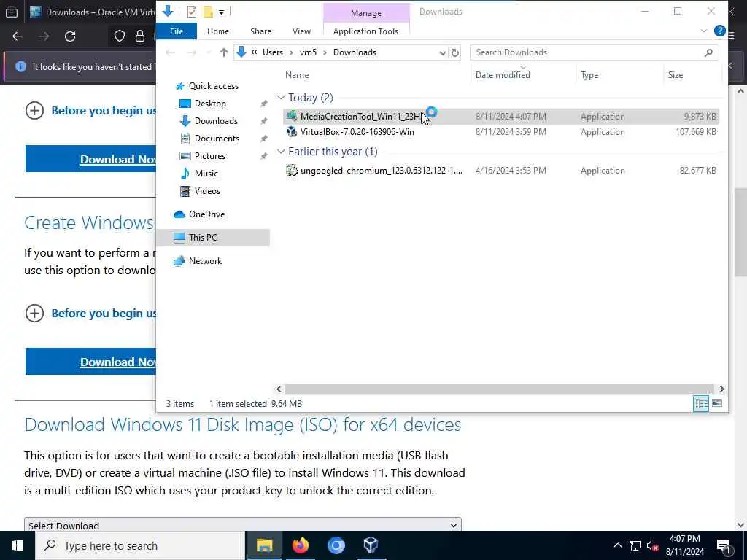Open Desktop in the navigation pane
Image resolution: width=747 pixels, height=560 pixels.
pyautogui.click(x=210, y=104)
